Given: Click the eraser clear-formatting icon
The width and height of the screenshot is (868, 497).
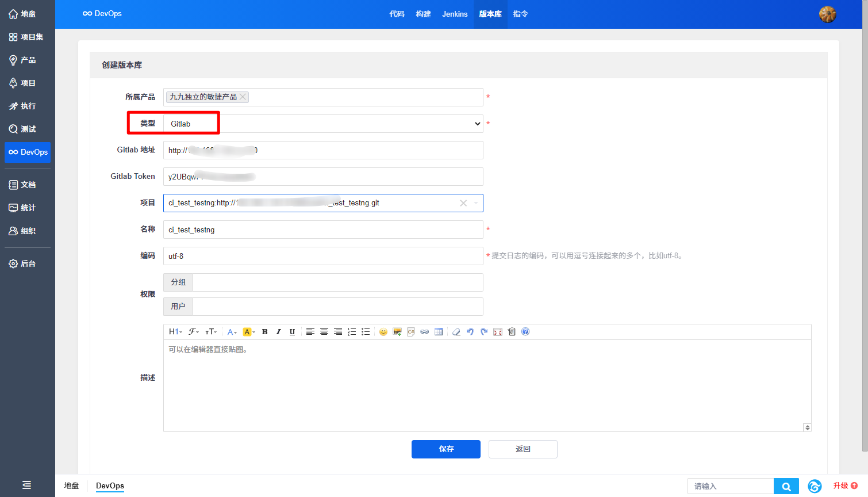Looking at the screenshot, I should pos(456,332).
